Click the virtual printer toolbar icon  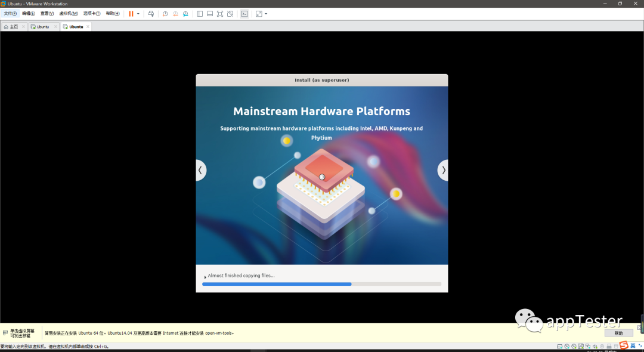point(151,13)
